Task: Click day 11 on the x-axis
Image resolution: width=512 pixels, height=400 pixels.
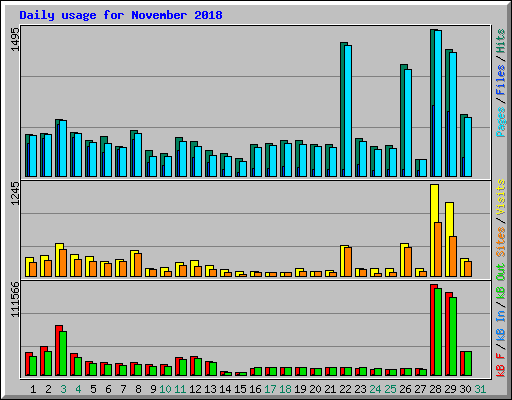Action: (180, 389)
